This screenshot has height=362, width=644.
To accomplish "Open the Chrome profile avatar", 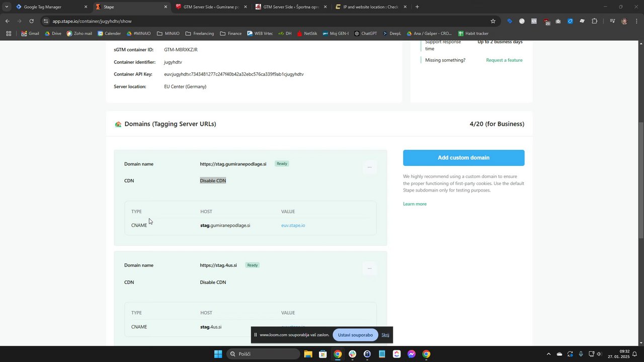I will (x=624, y=21).
